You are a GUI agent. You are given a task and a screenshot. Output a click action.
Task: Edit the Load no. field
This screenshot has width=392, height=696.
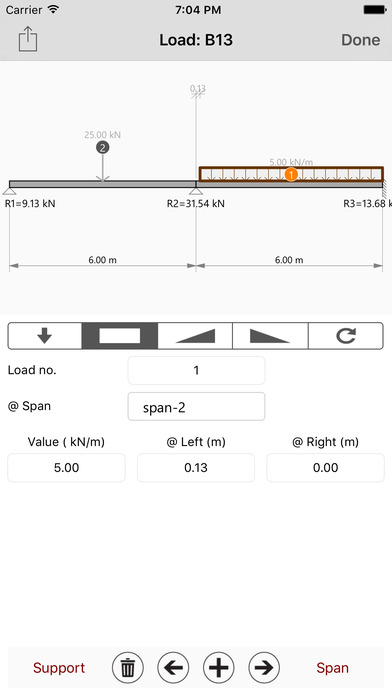click(196, 370)
